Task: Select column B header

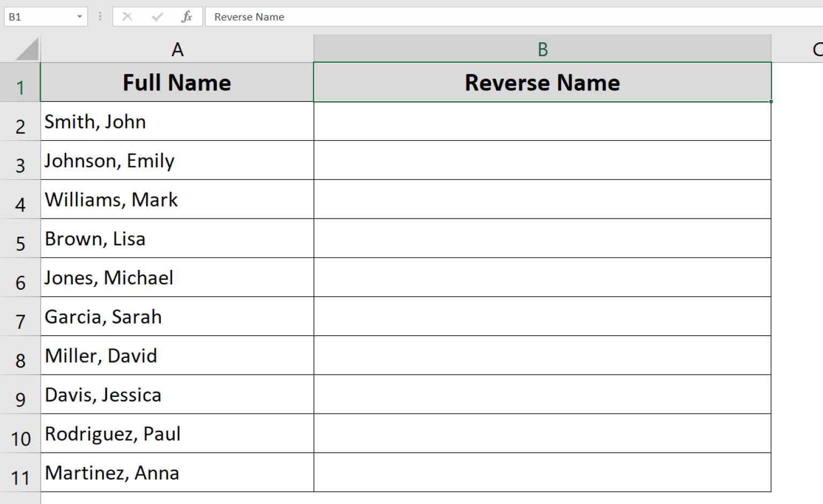Action: click(542, 49)
